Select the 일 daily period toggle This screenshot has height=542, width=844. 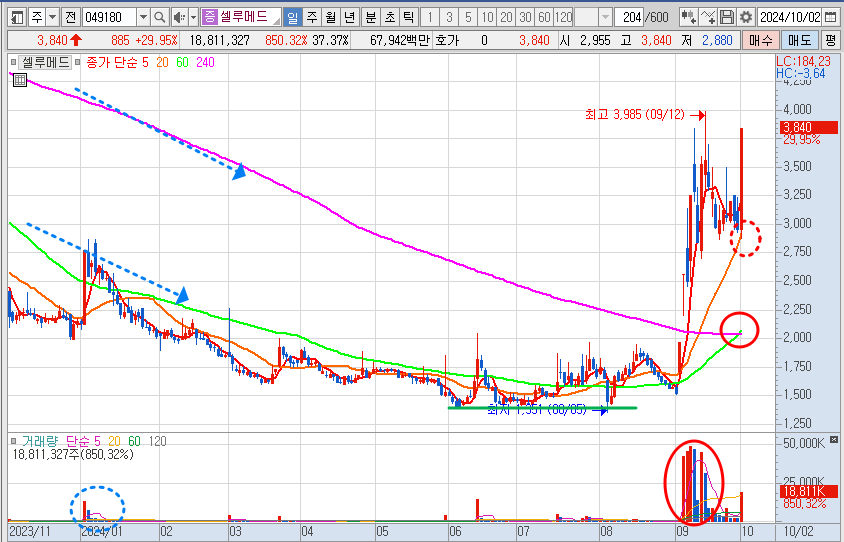click(x=292, y=18)
